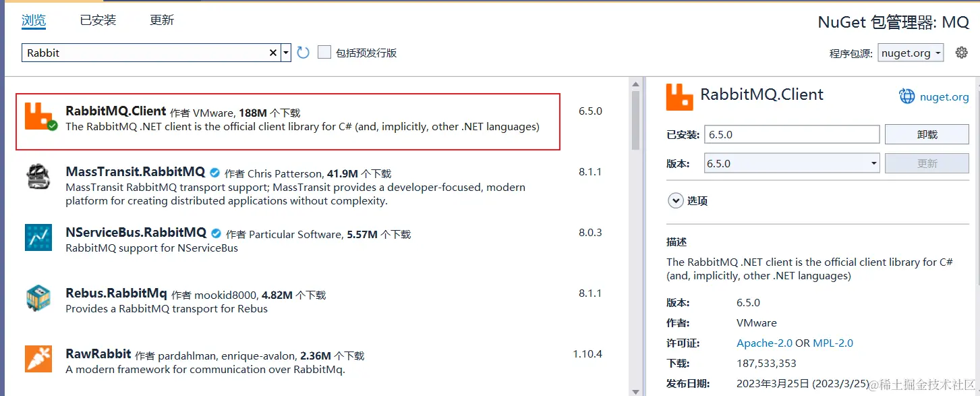Switch to the 更新 updates tab

click(162, 20)
